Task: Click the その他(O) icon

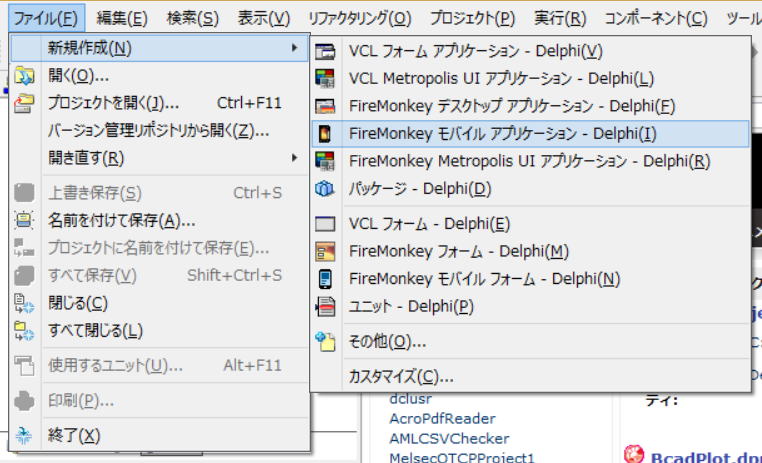Action: coord(325,342)
